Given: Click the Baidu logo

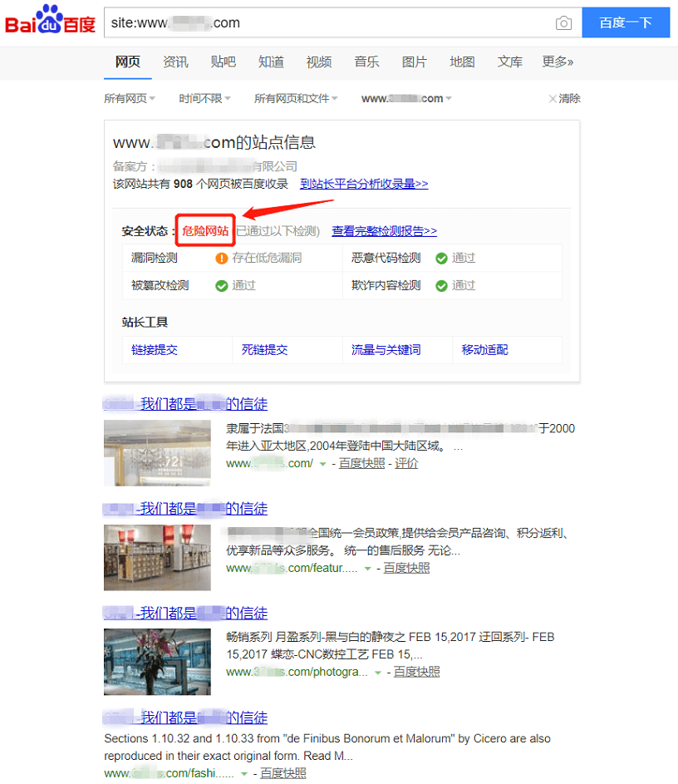Looking at the screenshot, I should (x=50, y=21).
